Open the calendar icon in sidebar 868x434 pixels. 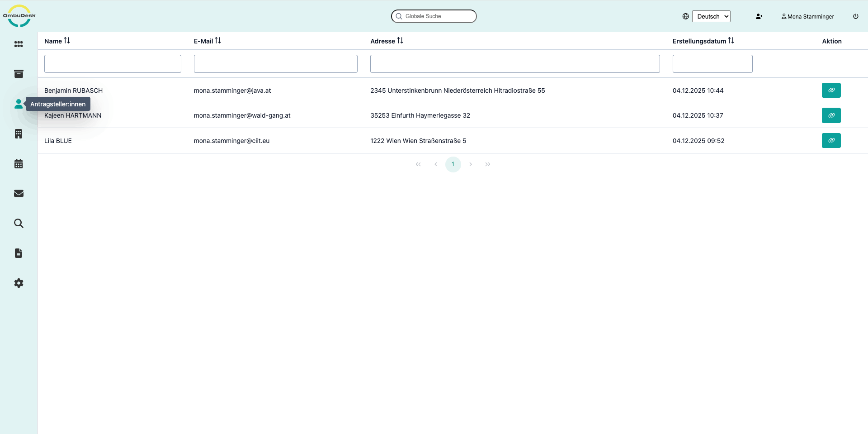tap(19, 164)
